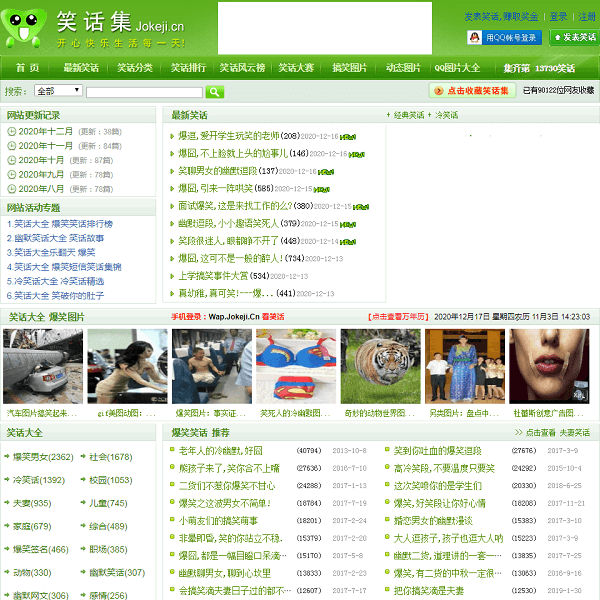Open 动态图片 navigation item
The width and height of the screenshot is (600, 600).
point(403,68)
